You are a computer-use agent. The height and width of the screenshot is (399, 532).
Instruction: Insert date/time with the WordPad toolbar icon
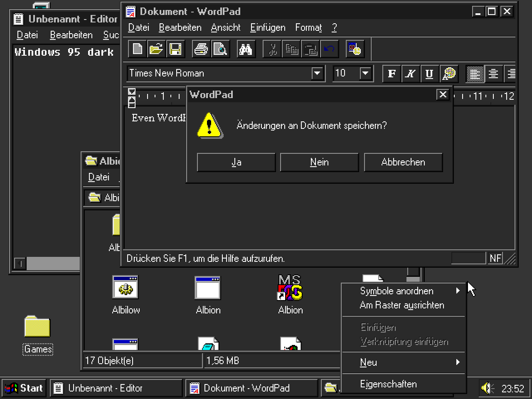point(355,49)
